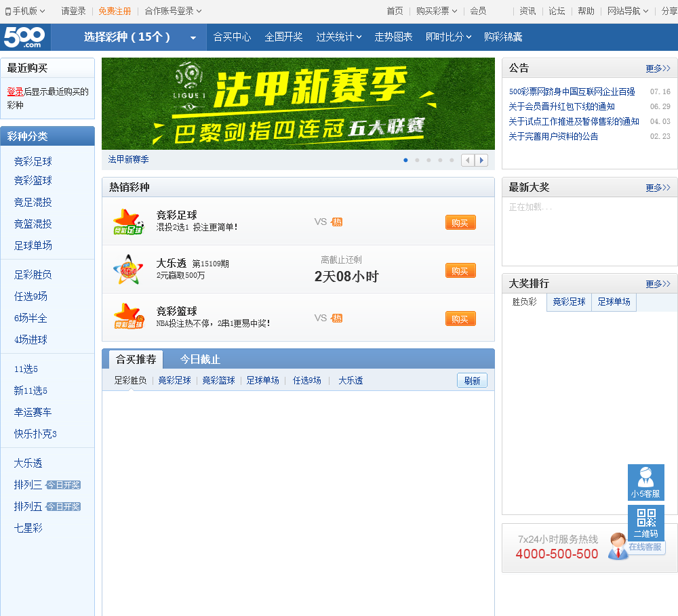678x616 pixels.
Task: Switch to 合买推荐 tab
Action: click(136, 359)
